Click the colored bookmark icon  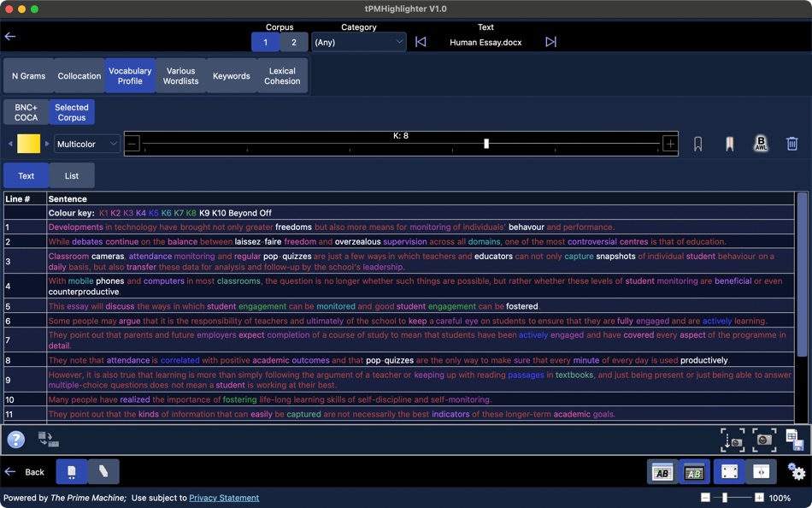[729, 144]
